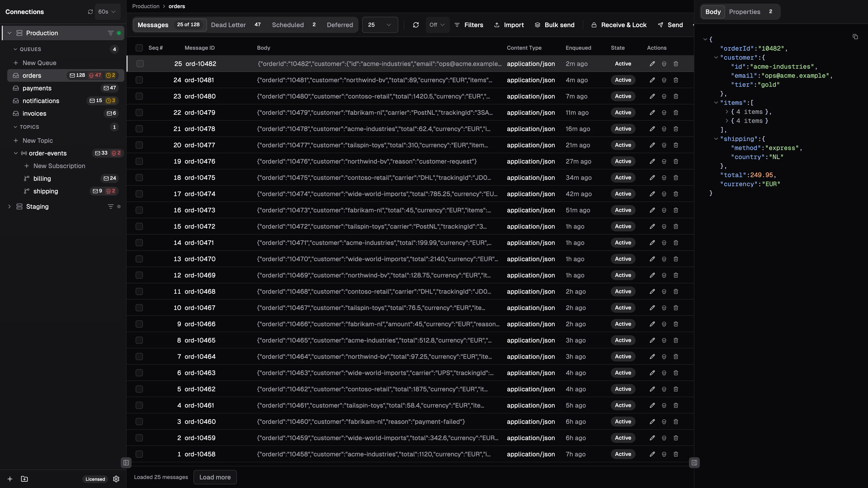Viewport: 868px width, 488px height.
Task: Open the Production connection filter icon
Action: [x=111, y=33]
